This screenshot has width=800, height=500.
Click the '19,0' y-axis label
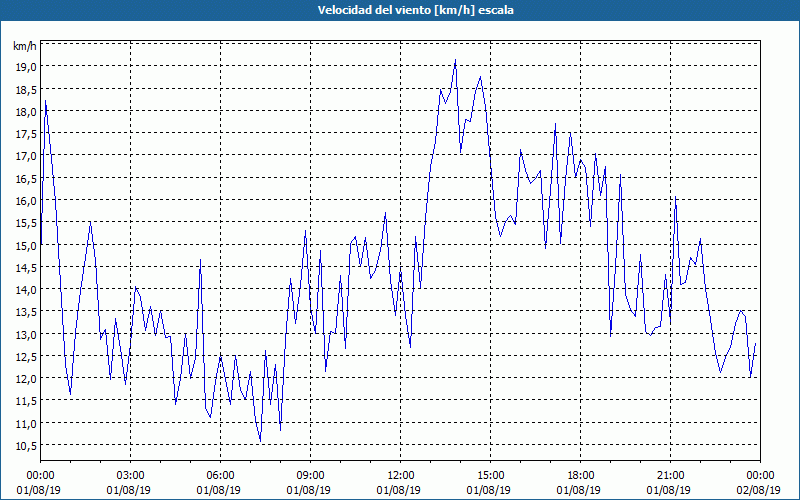click(27, 67)
